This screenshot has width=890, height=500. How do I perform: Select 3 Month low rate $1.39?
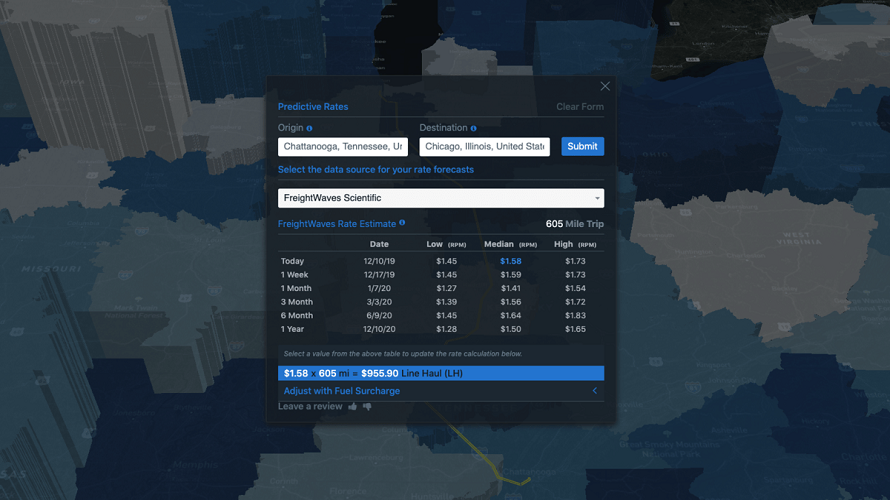tap(446, 302)
